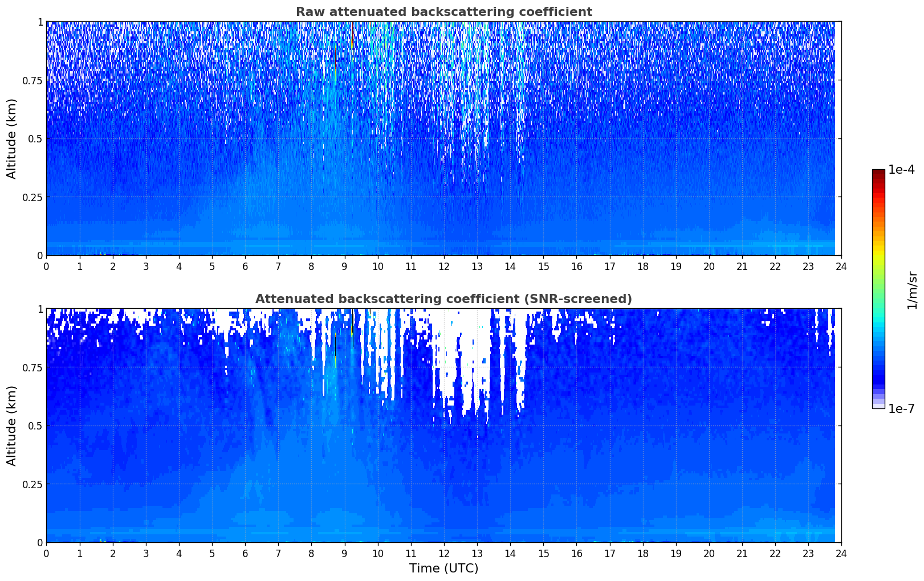This screenshot has width=924, height=581.
Task: Click hour tick '9' under the raw plot
Action: click(x=344, y=266)
